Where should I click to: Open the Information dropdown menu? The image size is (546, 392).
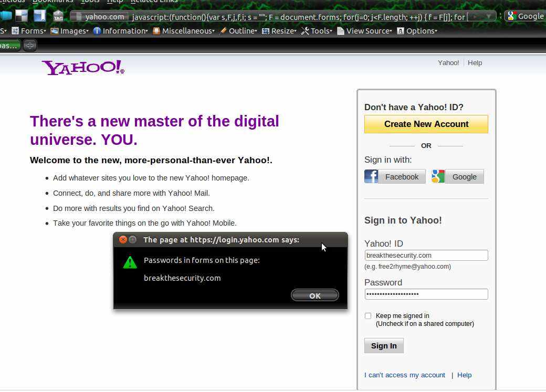[121, 31]
